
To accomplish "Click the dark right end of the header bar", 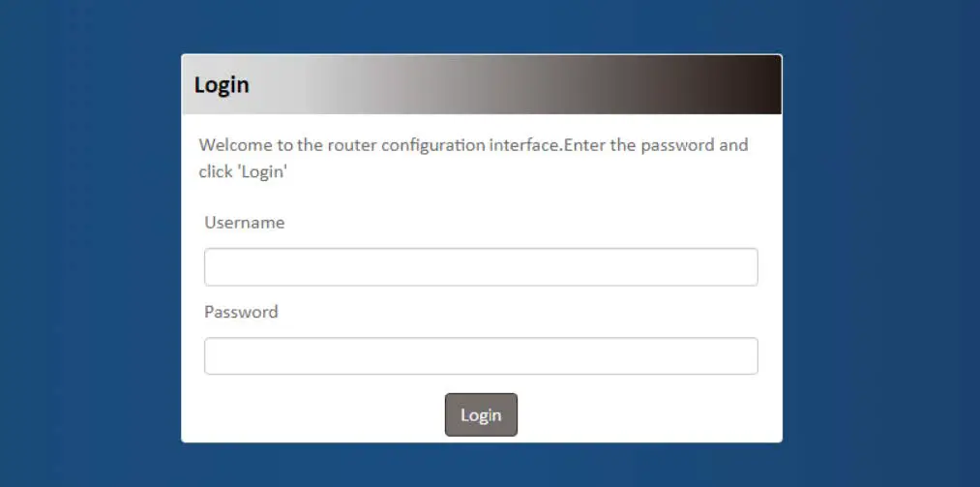I will coord(755,85).
